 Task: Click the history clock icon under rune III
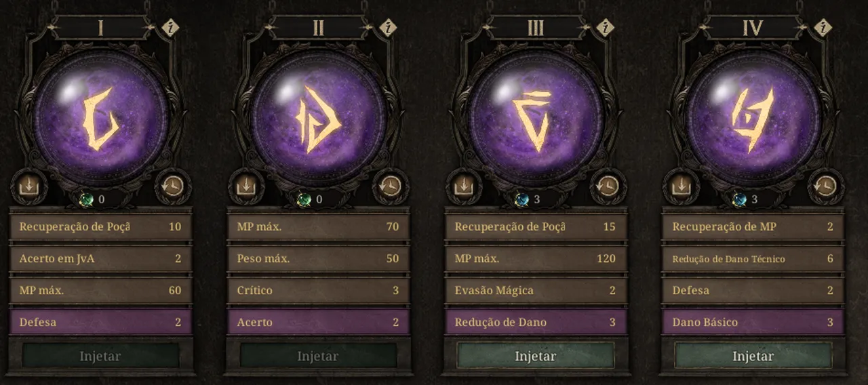(608, 186)
